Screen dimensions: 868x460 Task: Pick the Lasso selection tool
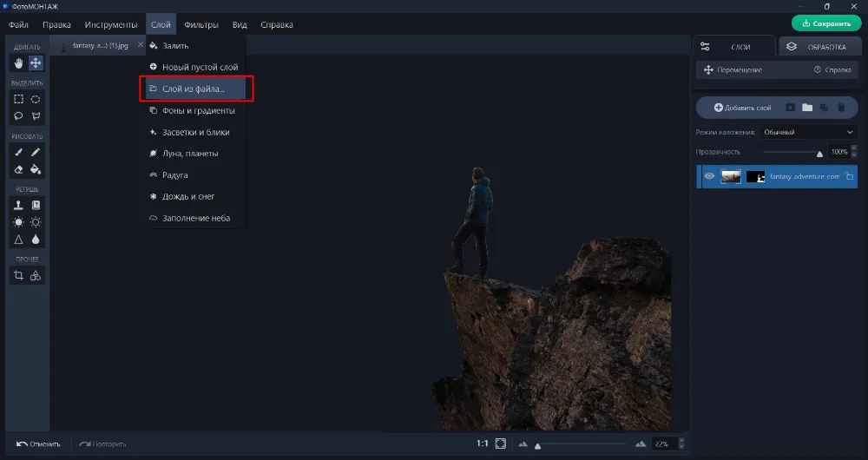point(19,116)
